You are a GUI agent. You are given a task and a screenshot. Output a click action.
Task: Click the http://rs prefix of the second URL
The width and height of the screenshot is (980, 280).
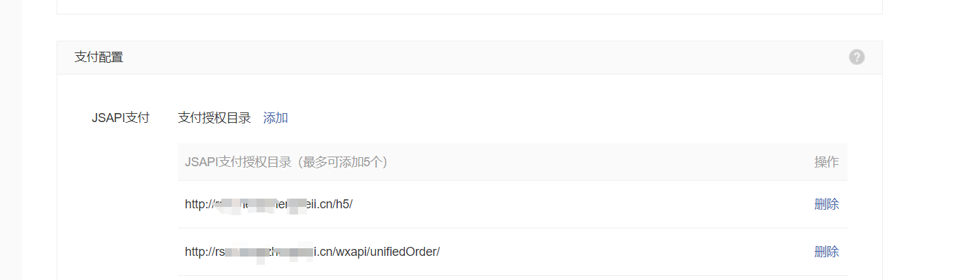click(x=205, y=252)
